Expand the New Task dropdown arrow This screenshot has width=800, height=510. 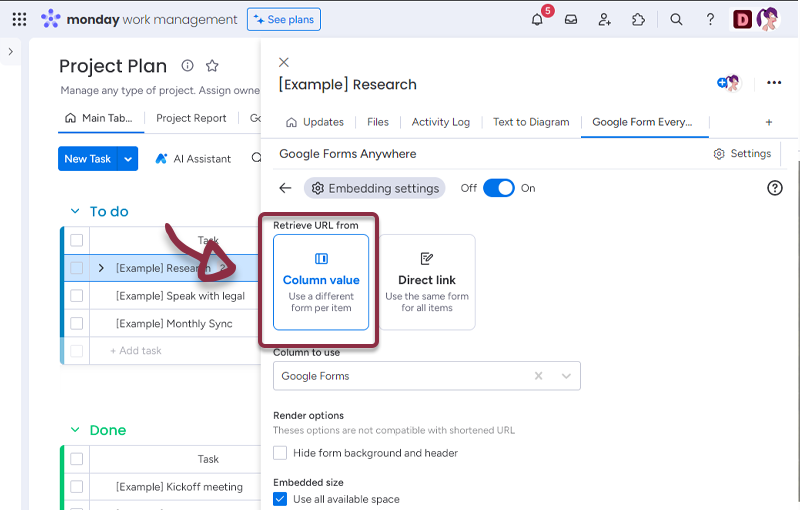[x=128, y=159]
